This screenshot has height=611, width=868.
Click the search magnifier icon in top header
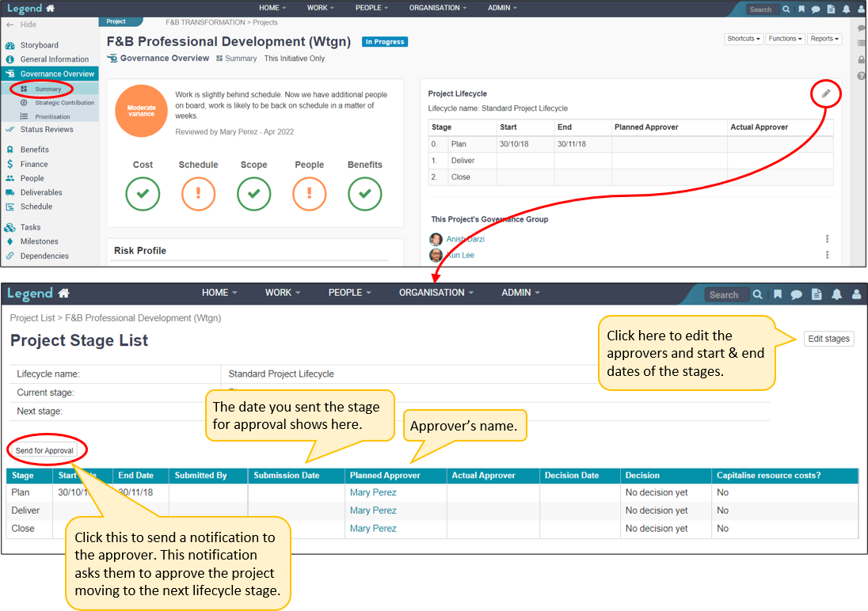[786, 9]
